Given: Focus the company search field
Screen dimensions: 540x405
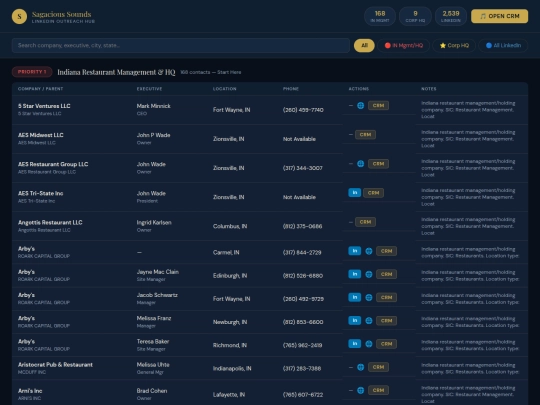Looking at the screenshot, I should [181, 45].
